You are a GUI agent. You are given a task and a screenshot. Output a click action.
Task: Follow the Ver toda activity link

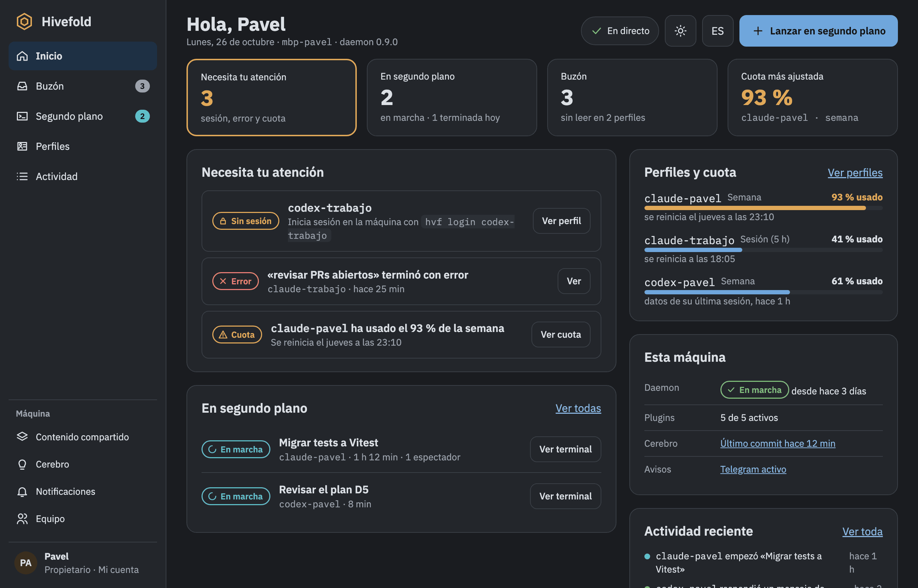862,531
